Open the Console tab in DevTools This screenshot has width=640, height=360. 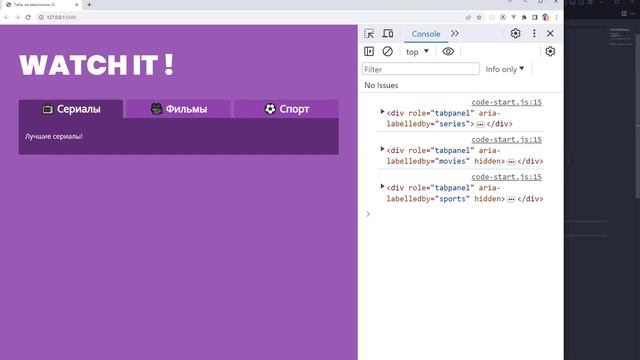coord(426,34)
